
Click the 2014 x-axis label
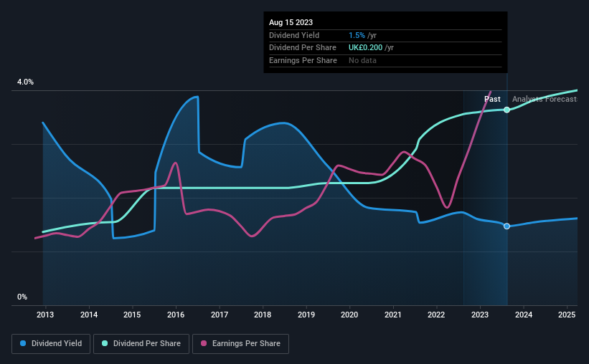pyautogui.click(x=89, y=315)
